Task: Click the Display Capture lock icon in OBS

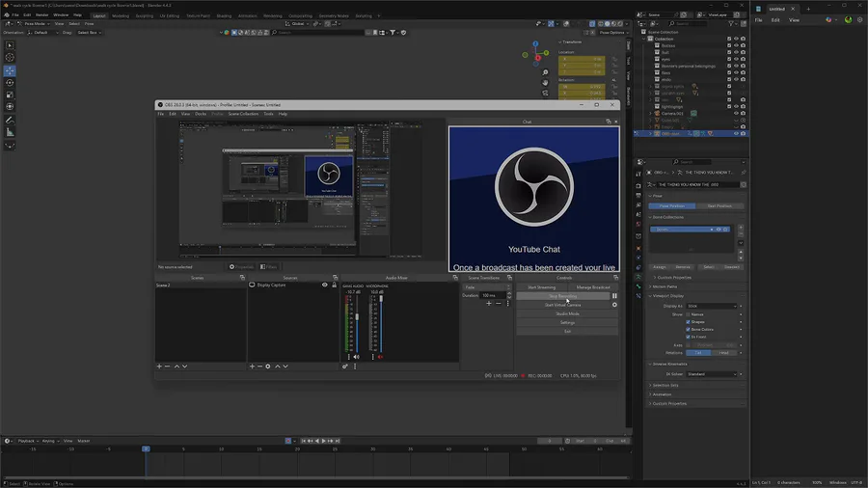Action: 334,285
